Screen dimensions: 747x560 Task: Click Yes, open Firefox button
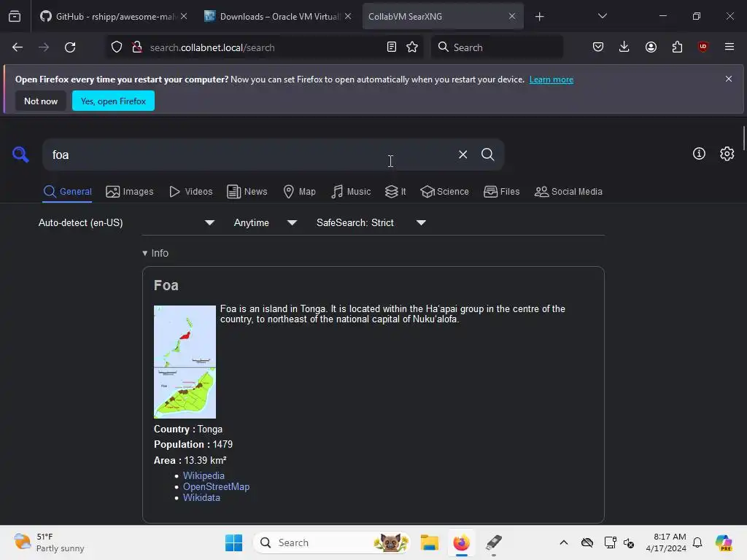click(113, 101)
